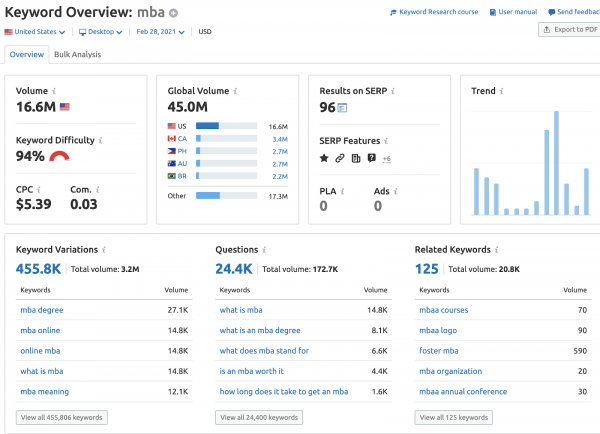Open the 'mba organization' related keyword
This screenshot has width=600, height=434.
pos(451,371)
